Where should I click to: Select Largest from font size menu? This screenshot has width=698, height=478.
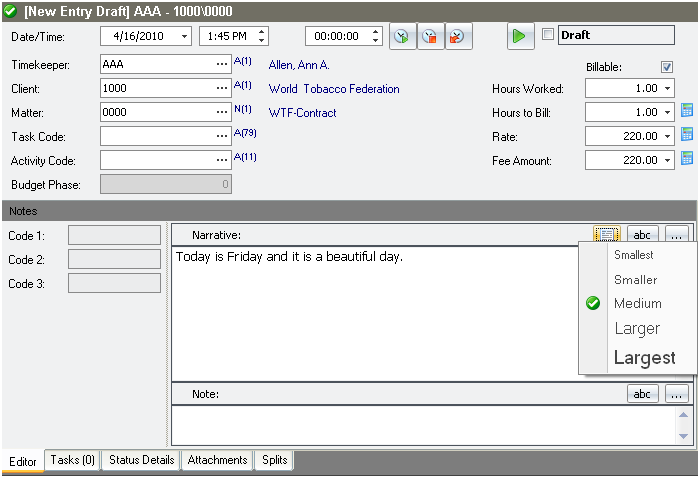[644, 358]
